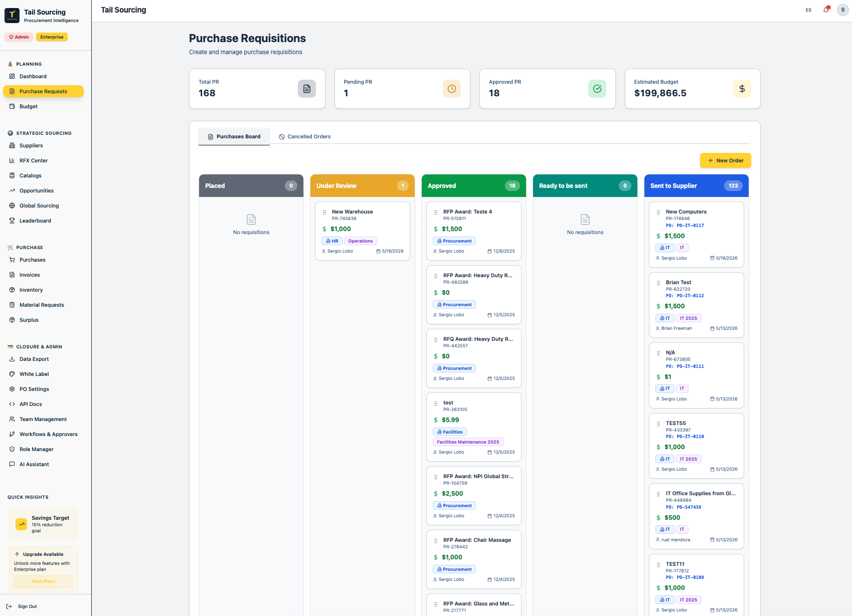
Task: Click Role Manager shield icon
Action: 12,449
